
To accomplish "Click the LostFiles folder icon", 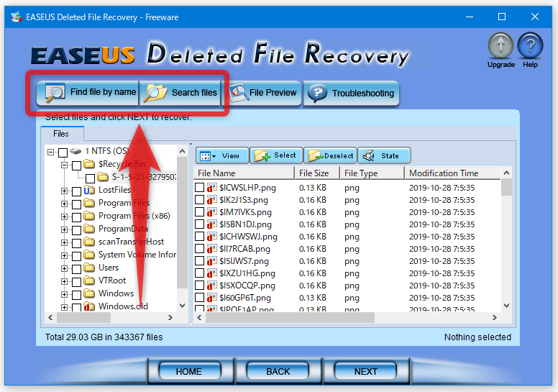I will click(x=89, y=190).
